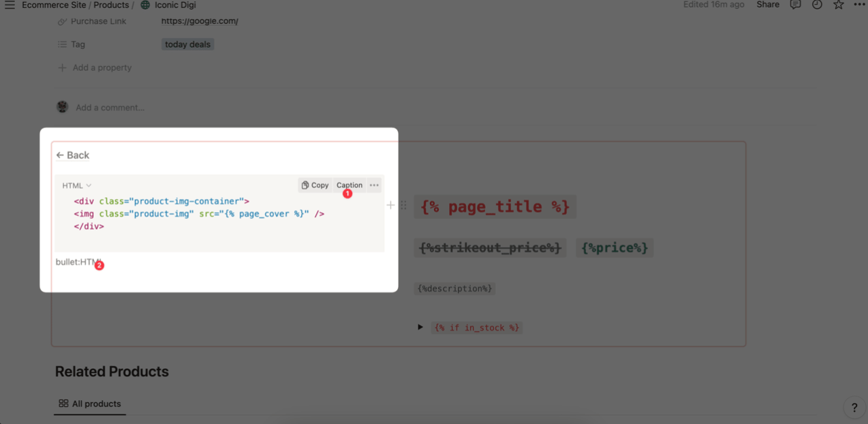Click the {%description%} code text
Image resolution: width=868 pixels, height=424 pixels.
[454, 288]
